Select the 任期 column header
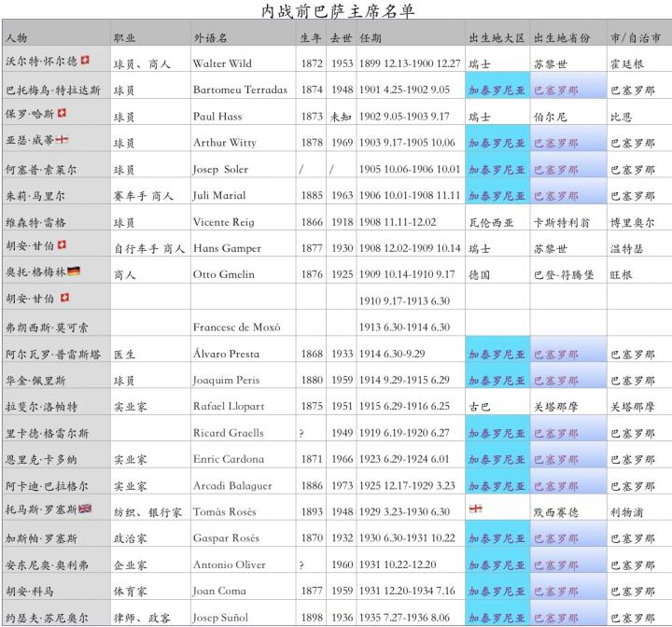Screen dimensions: 672x627 371,38
